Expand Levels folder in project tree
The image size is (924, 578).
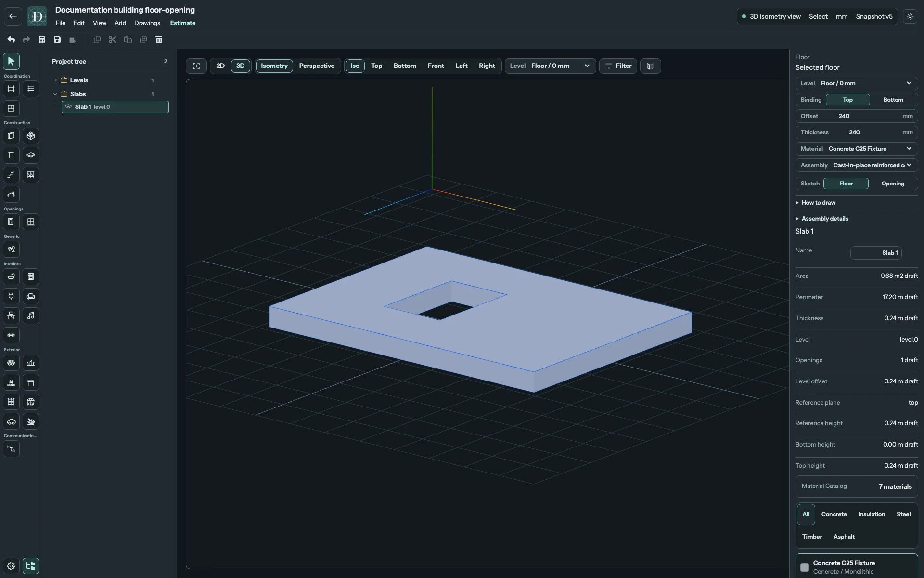[x=55, y=80]
